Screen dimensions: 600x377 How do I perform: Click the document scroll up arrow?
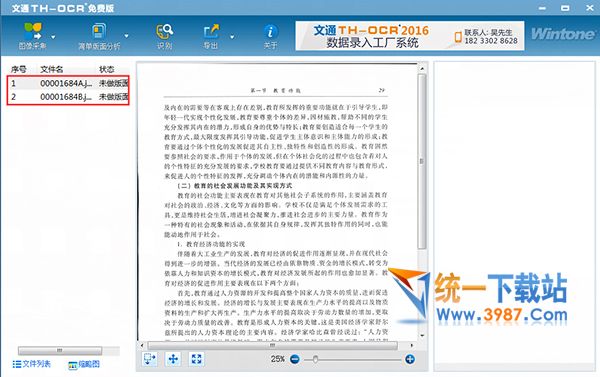(422, 69)
